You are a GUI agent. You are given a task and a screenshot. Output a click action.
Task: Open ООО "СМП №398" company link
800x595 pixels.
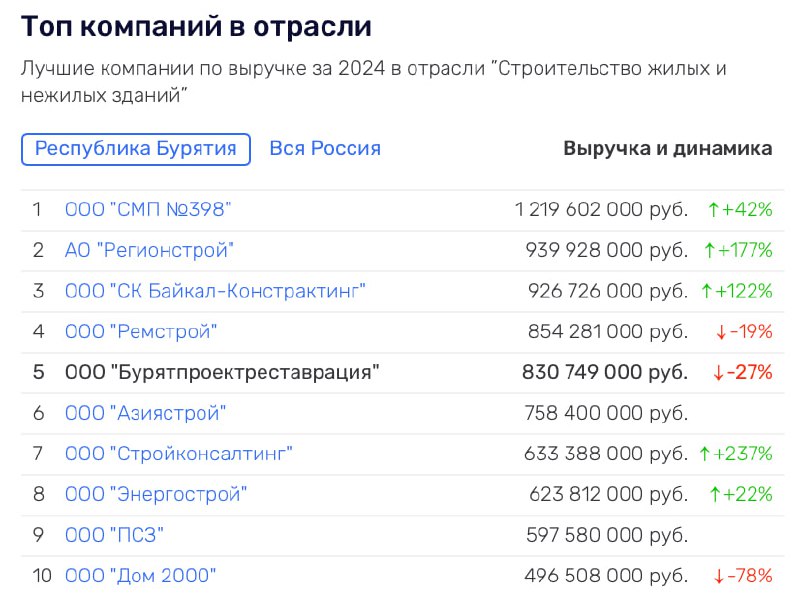148,209
